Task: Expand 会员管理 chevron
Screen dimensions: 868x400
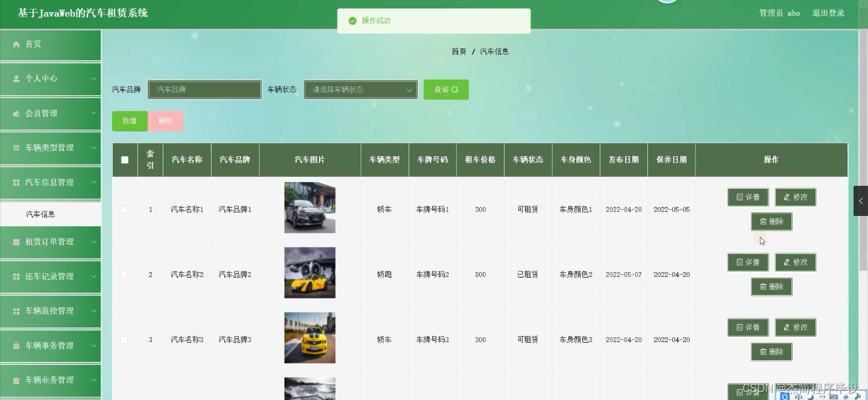Action: point(93,113)
